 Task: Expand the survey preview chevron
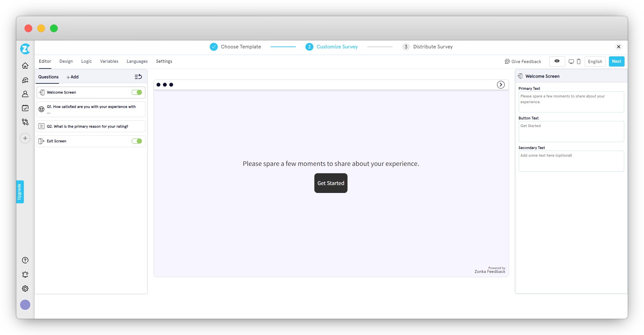coord(501,85)
